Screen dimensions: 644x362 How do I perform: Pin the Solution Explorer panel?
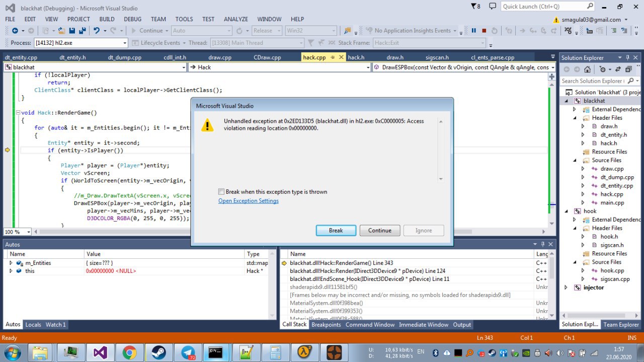pyautogui.click(x=627, y=57)
